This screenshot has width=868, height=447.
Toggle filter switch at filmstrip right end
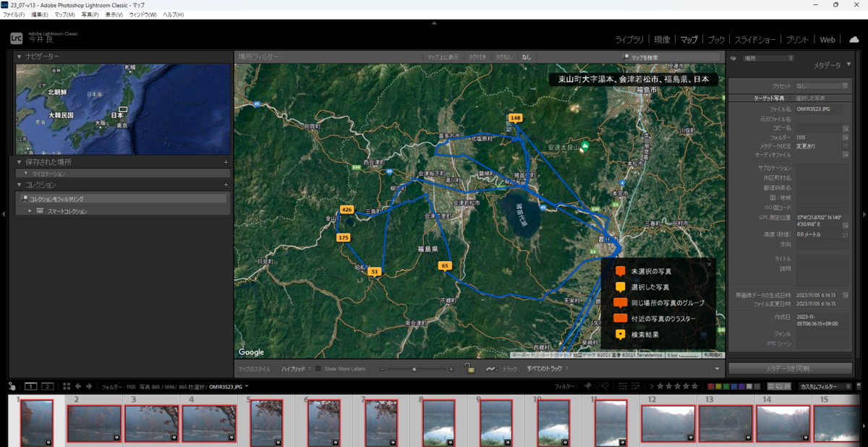pos(859,386)
